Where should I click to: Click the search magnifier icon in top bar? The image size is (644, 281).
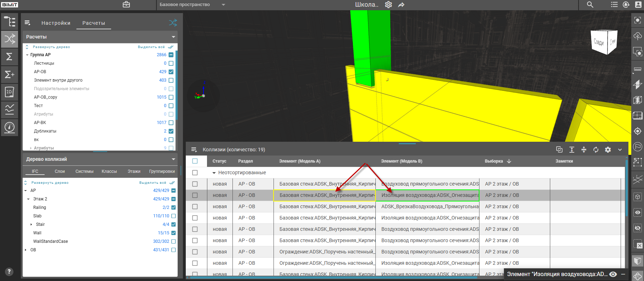click(x=590, y=5)
